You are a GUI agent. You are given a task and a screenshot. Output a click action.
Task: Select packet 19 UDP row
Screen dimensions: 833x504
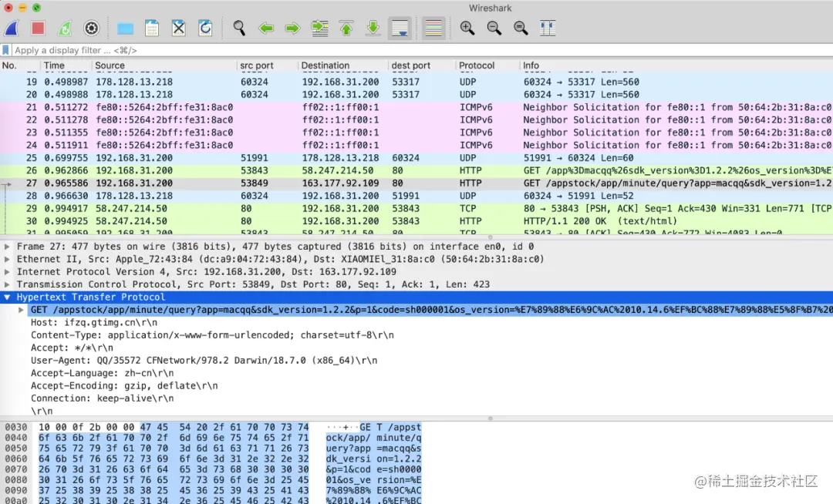point(416,82)
